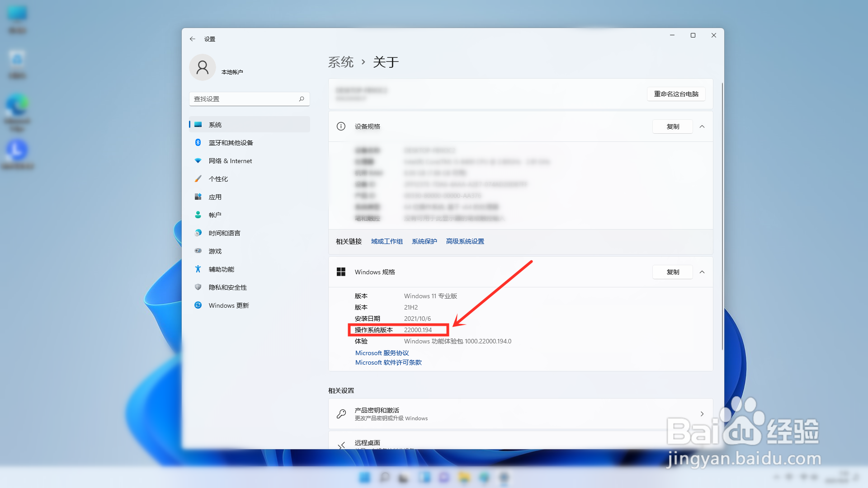Click the gaming controller icon
The height and width of the screenshot is (488, 868).
pyautogui.click(x=198, y=251)
